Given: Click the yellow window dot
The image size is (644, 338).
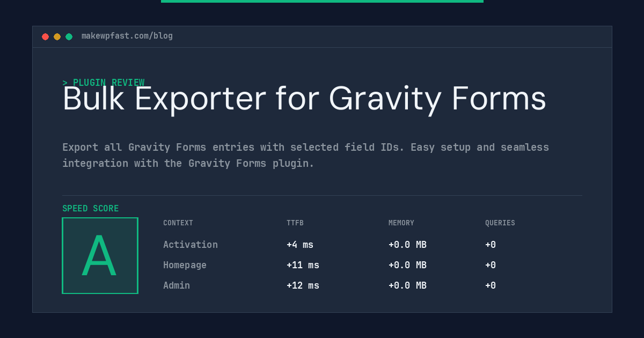Looking at the screenshot, I should [57, 36].
